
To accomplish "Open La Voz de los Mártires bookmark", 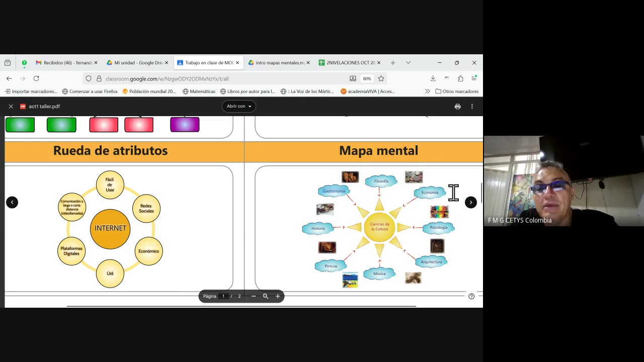I will [307, 92].
